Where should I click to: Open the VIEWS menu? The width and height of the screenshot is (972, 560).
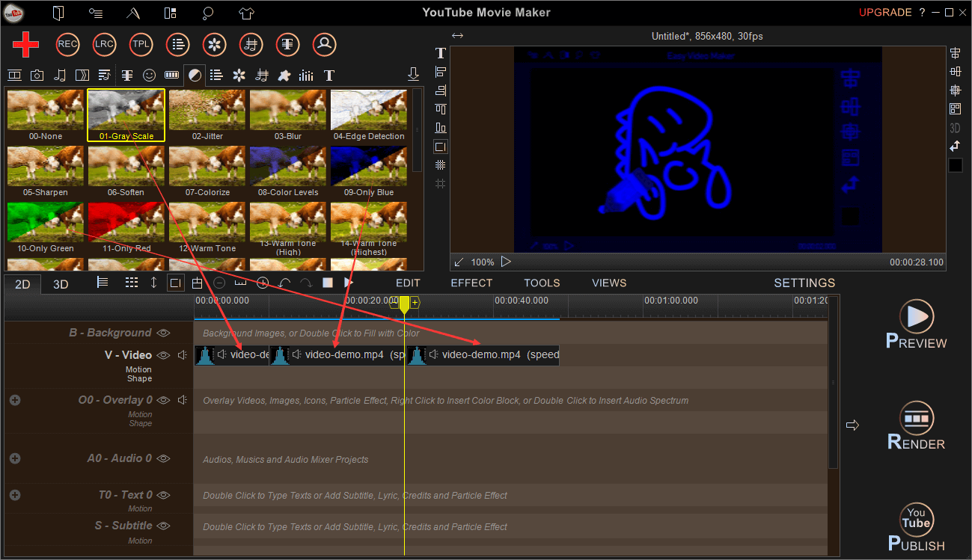(x=609, y=283)
